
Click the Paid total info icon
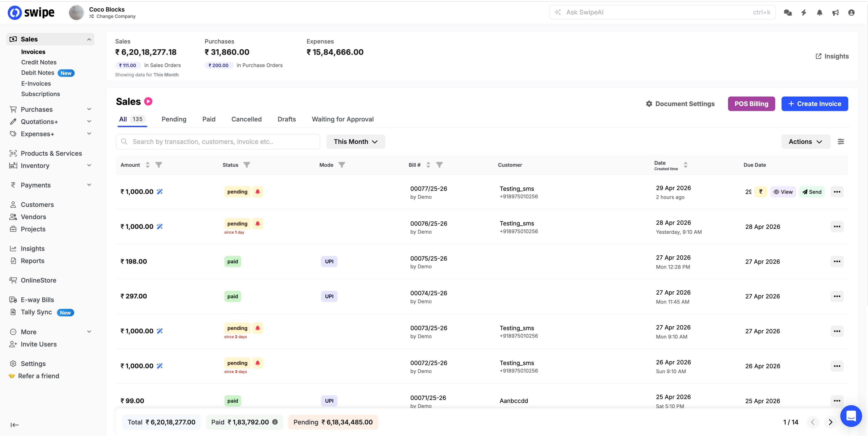click(275, 422)
